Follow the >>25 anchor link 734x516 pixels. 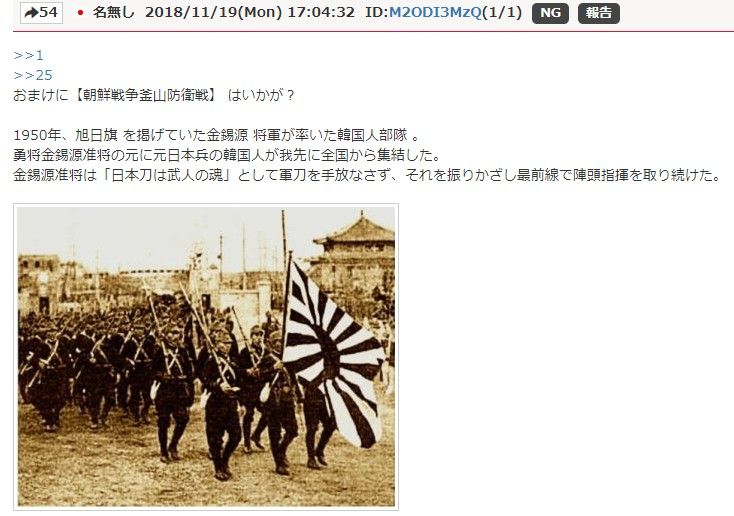[x=33, y=75]
